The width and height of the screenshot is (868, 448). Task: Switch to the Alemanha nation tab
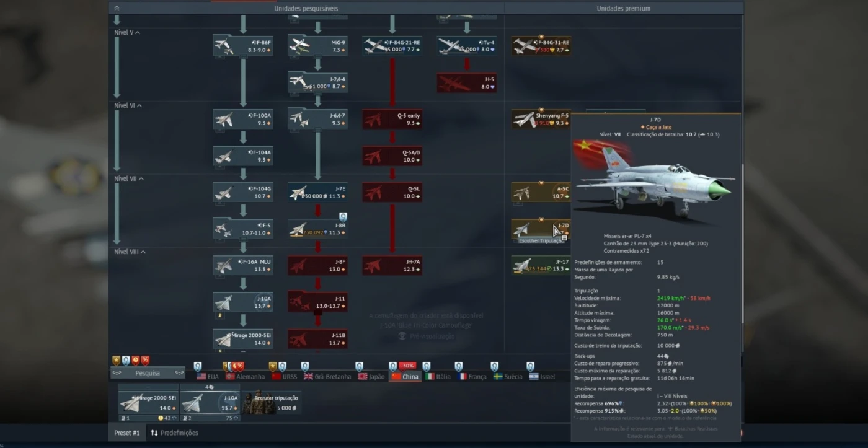pyautogui.click(x=246, y=376)
